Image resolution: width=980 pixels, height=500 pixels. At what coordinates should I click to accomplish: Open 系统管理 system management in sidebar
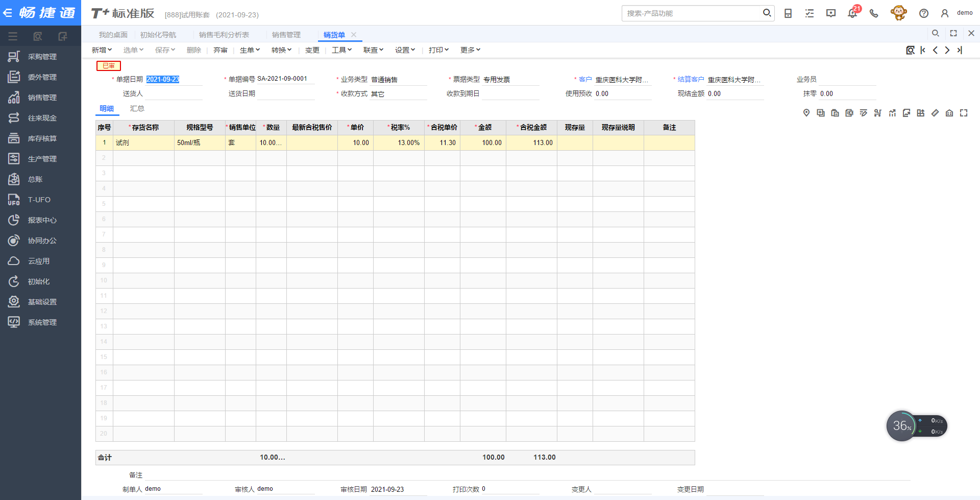(41, 322)
